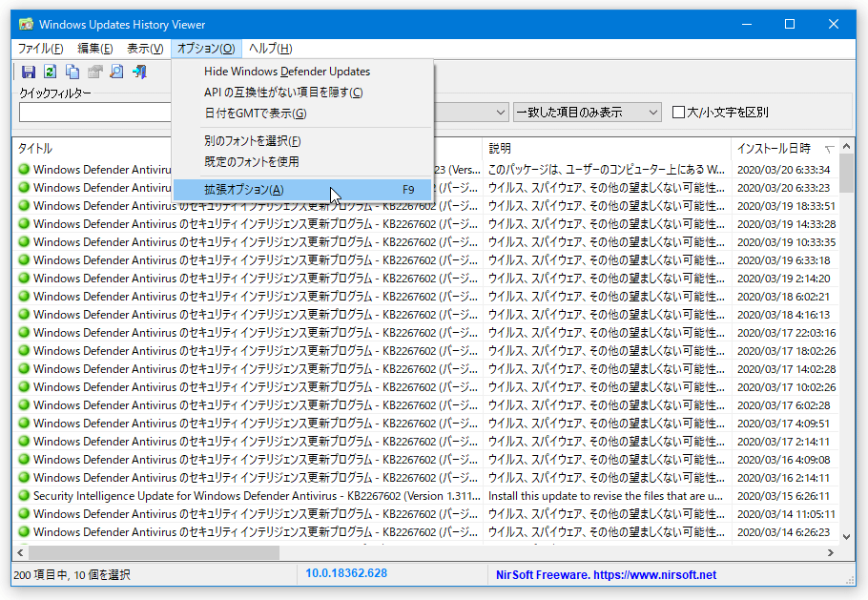Click horizontal scrollbar left arrow
The height and width of the screenshot is (600, 868).
(x=20, y=552)
